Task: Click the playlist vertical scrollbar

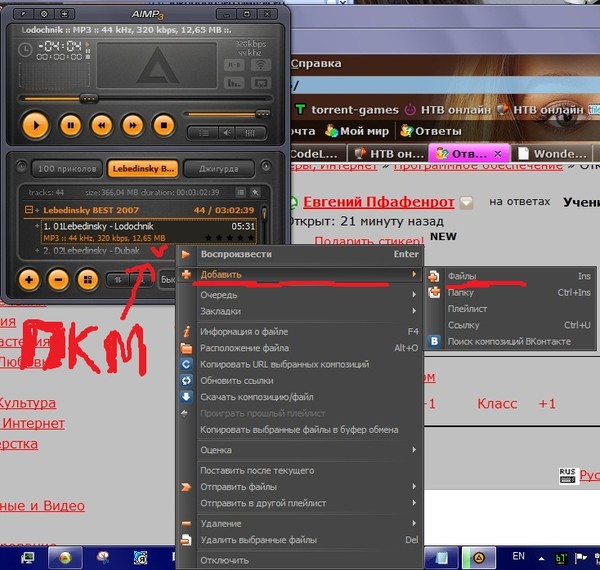Action: pyautogui.click(x=264, y=214)
